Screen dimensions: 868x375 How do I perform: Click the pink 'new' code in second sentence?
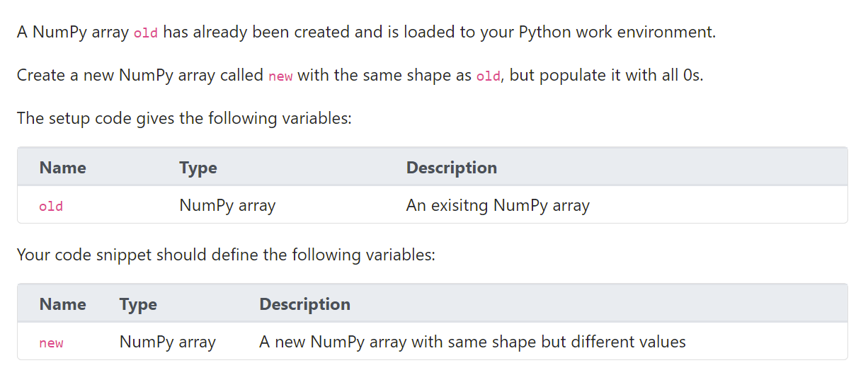pyautogui.click(x=280, y=76)
